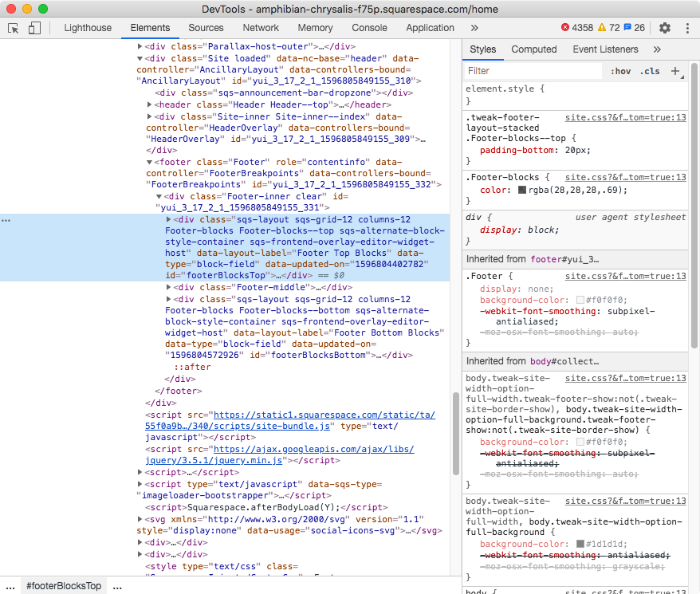Expand the svg social-icons element
The image size is (700, 594).
click(140, 519)
